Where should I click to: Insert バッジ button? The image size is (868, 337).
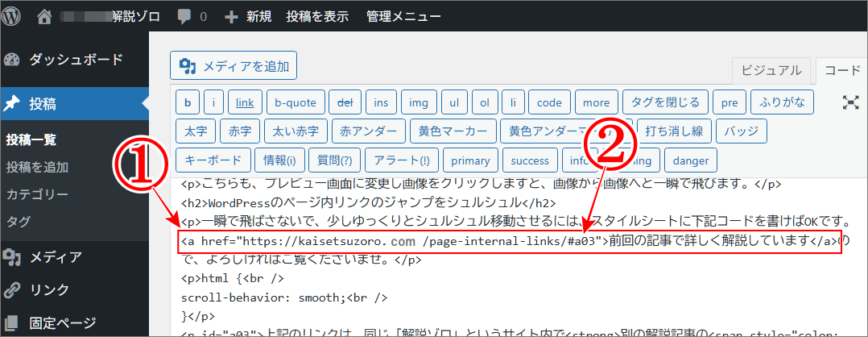coord(742,131)
